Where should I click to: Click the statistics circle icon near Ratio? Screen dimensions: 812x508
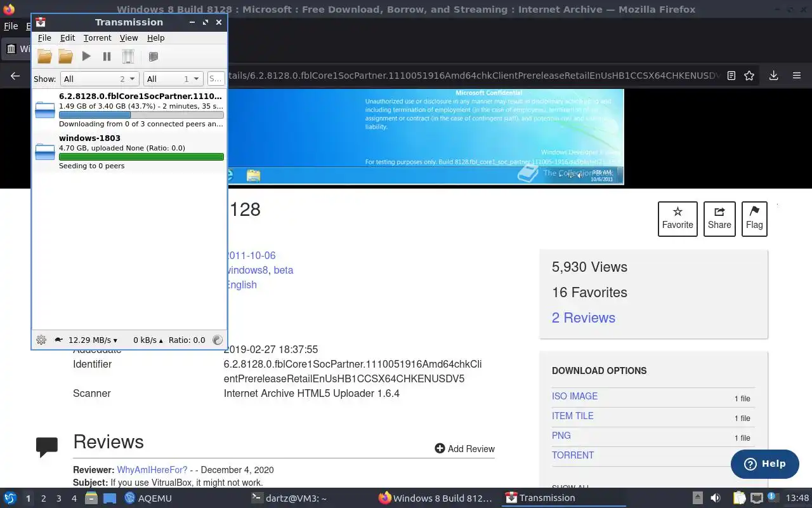point(218,340)
